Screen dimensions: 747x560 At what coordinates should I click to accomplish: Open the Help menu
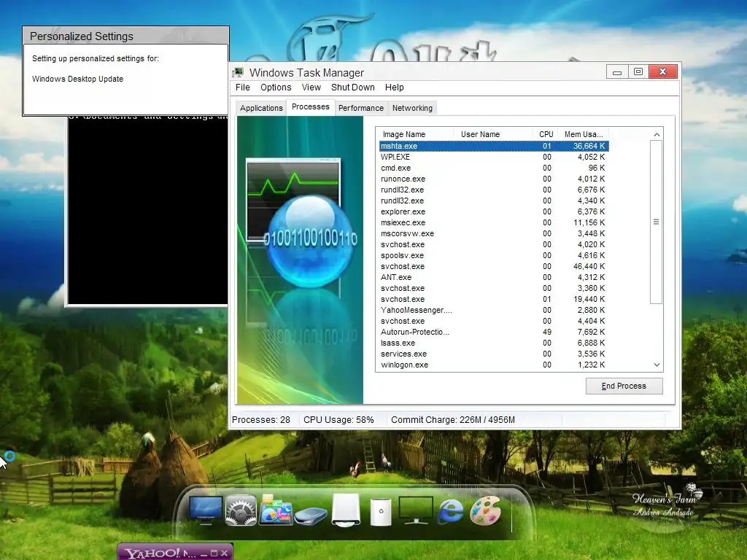point(395,87)
